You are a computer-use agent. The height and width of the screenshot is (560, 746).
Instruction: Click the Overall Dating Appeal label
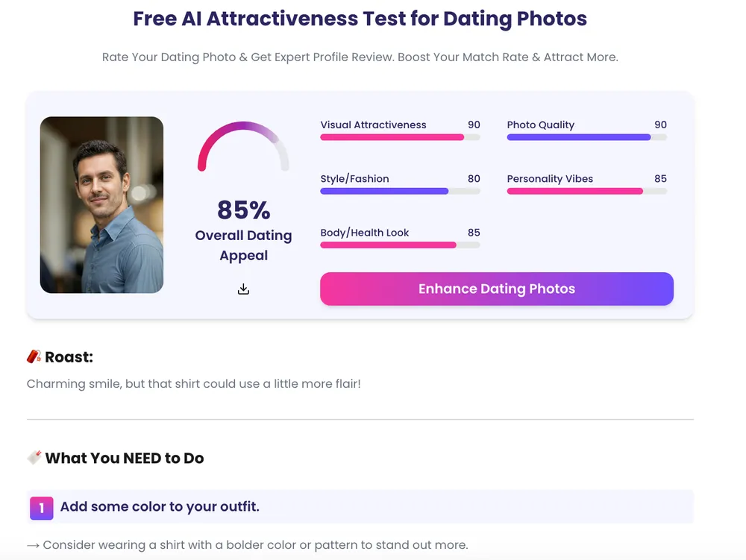tap(243, 245)
